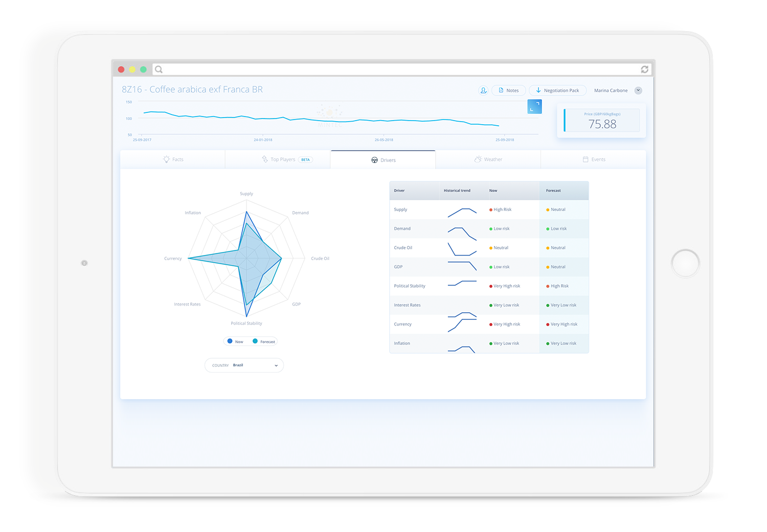Screen dimensions: 767x532
Task: Open the browser search field dropdown
Action: pos(159,69)
